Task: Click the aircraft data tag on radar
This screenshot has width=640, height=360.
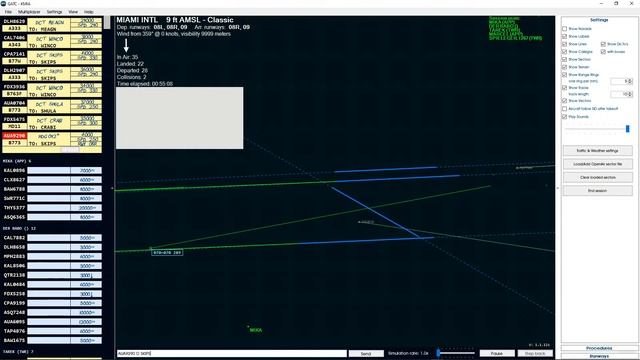Action: 167,253
